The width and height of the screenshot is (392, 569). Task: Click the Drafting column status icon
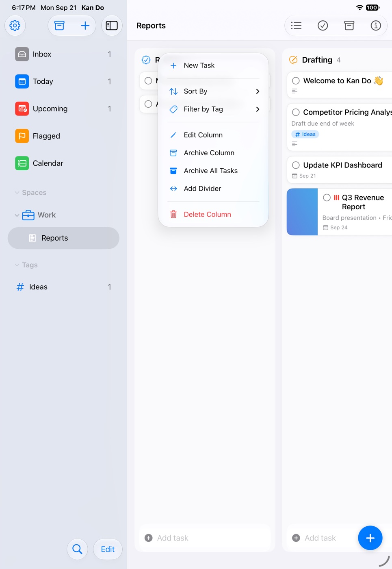(x=293, y=60)
